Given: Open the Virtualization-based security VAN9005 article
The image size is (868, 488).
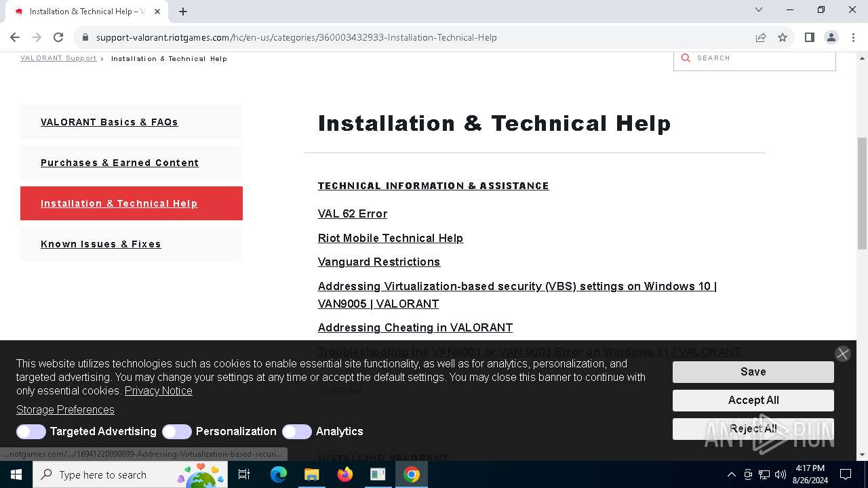Looking at the screenshot, I should tap(517, 295).
